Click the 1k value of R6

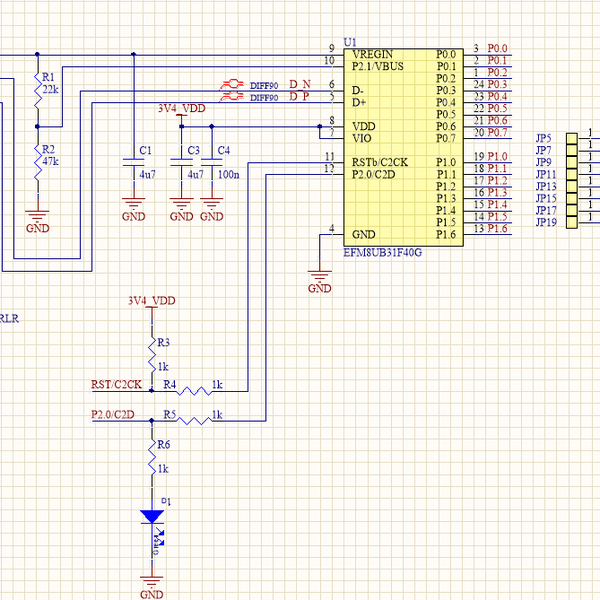(x=163, y=469)
